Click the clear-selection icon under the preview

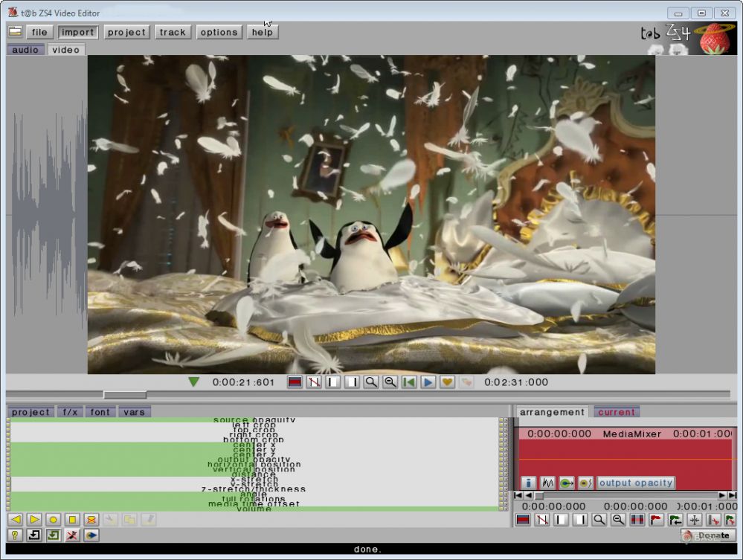(314, 382)
